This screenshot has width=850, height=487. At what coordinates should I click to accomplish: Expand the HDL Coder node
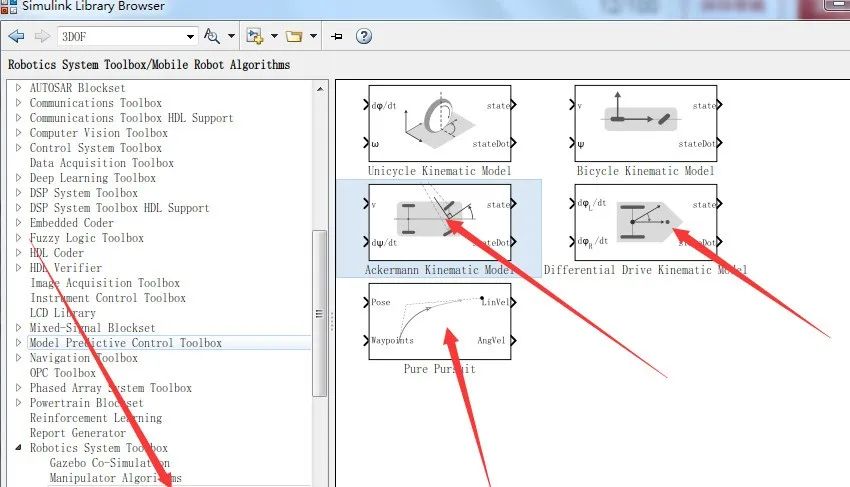click(19, 253)
